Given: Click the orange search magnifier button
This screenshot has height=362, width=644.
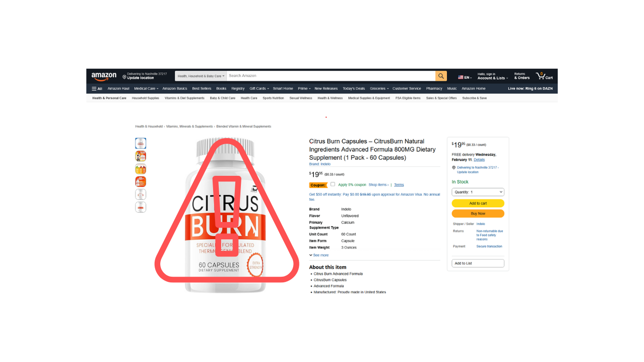Looking at the screenshot, I should (x=441, y=76).
